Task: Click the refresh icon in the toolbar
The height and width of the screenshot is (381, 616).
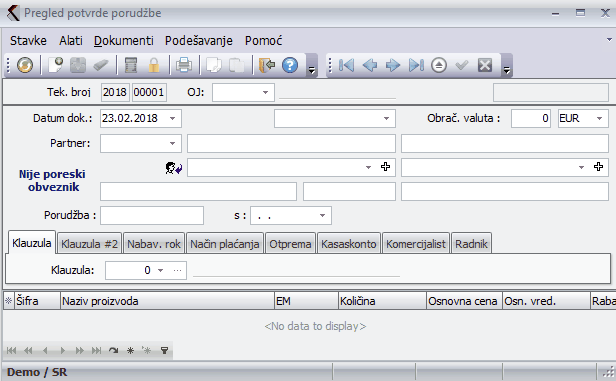Action: (x=25, y=65)
